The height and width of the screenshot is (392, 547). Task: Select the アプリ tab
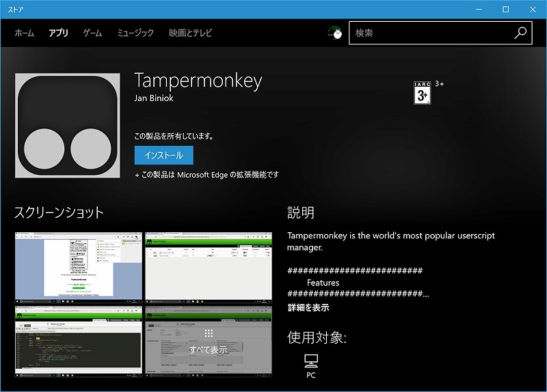click(58, 33)
